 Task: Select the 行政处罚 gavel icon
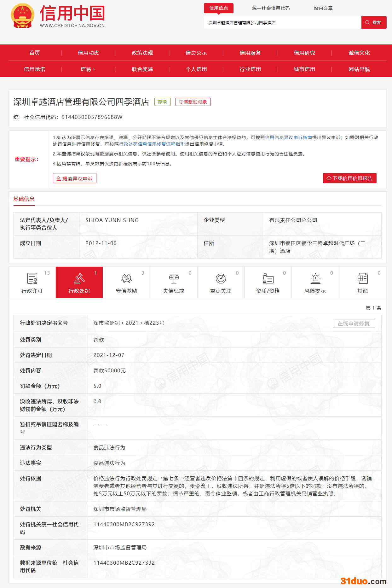coord(79,278)
